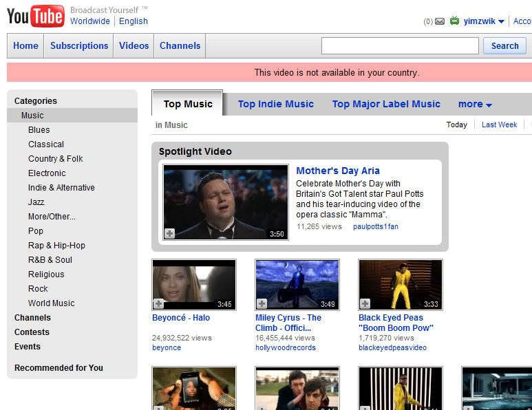
Task: Click in the search text field
Action: (400, 46)
